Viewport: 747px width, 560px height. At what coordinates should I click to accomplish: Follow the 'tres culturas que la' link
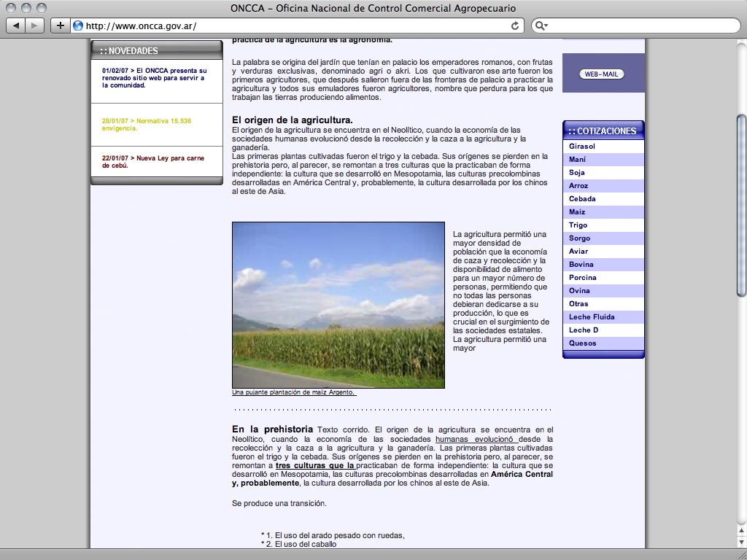[x=315, y=465]
